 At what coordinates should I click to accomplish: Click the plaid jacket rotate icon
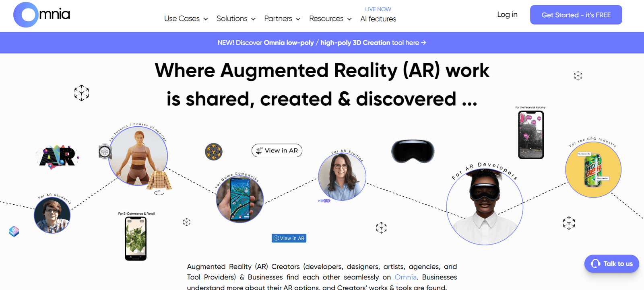pyautogui.click(x=159, y=192)
